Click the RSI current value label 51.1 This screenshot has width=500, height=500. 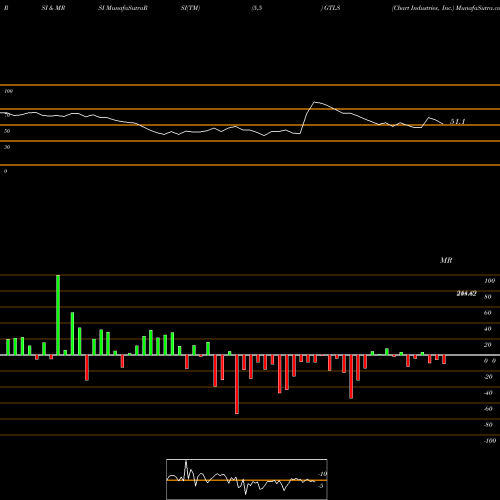457,122
